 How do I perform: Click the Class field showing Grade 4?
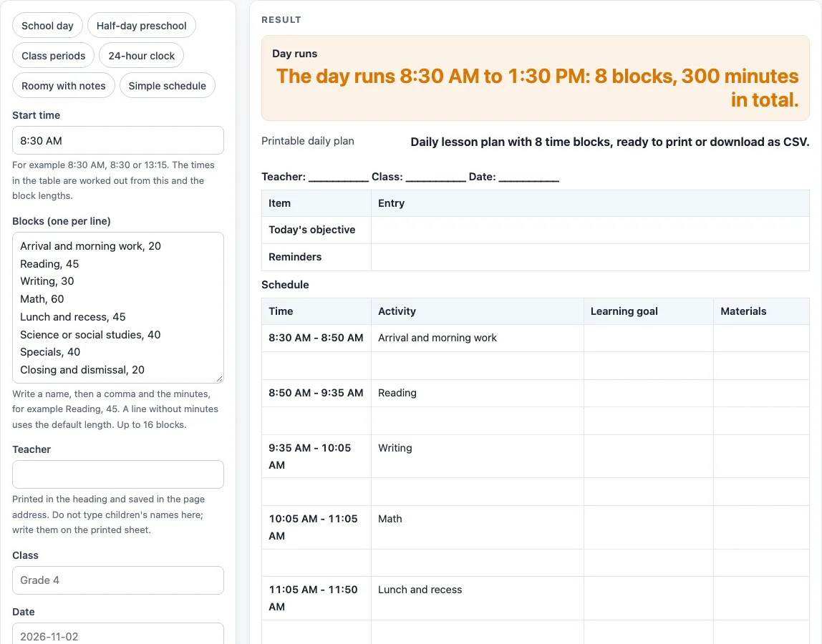[x=118, y=580]
